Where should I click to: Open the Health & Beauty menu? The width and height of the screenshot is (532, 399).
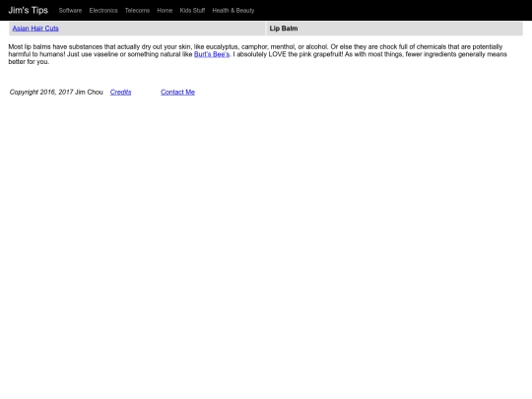[x=233, y=11]
